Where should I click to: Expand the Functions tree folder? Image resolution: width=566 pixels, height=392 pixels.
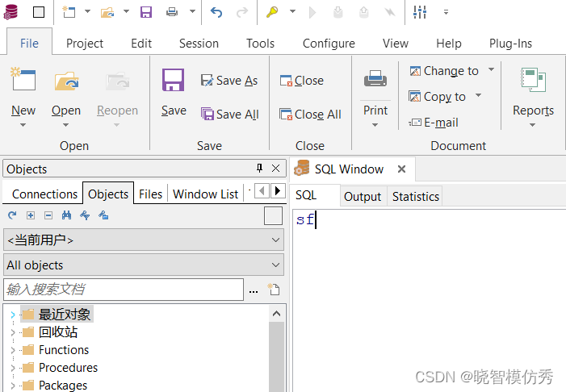click(13, 350)
